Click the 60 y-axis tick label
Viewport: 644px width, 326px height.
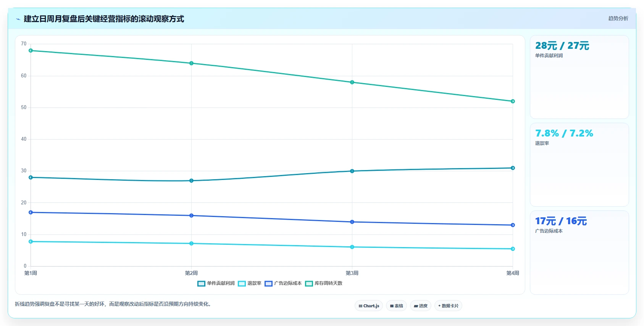(24, 76)
